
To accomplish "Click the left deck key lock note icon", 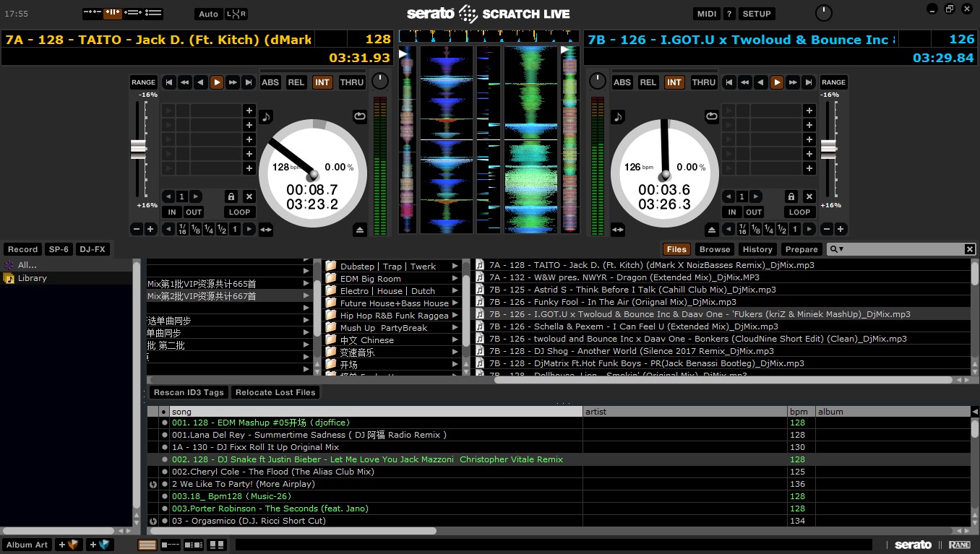I will point(266,116).
